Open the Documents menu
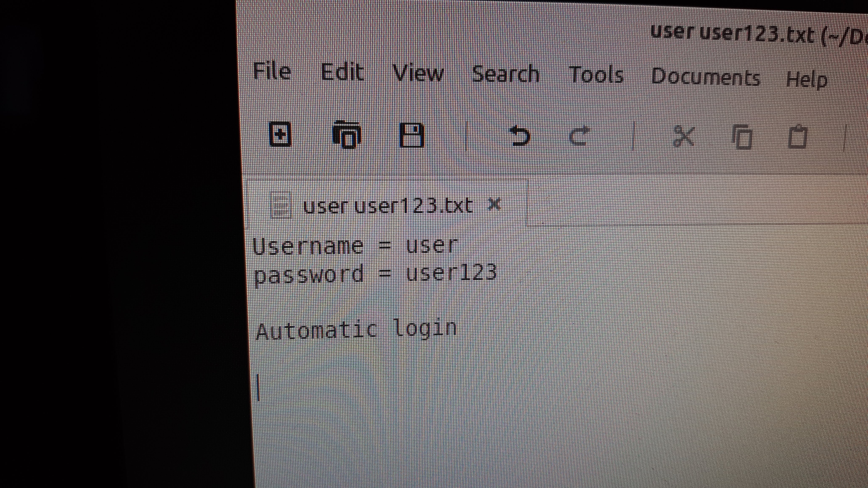Screen dimensions: 868x488 coord(705,78)
